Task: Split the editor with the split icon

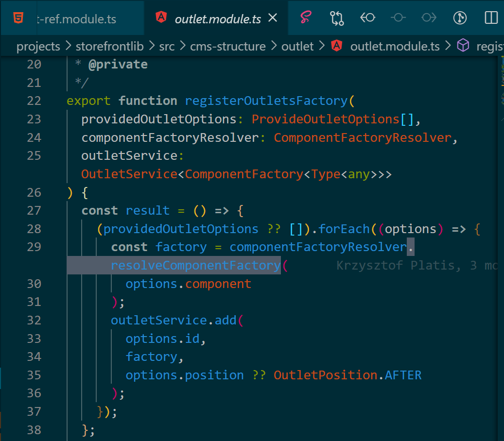Action: tap(491, 17)
